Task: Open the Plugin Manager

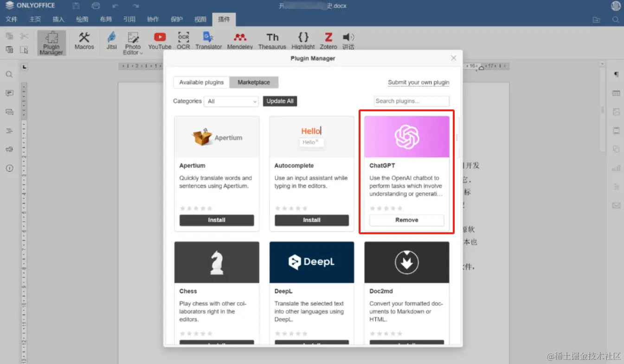Action: (51, 43)
